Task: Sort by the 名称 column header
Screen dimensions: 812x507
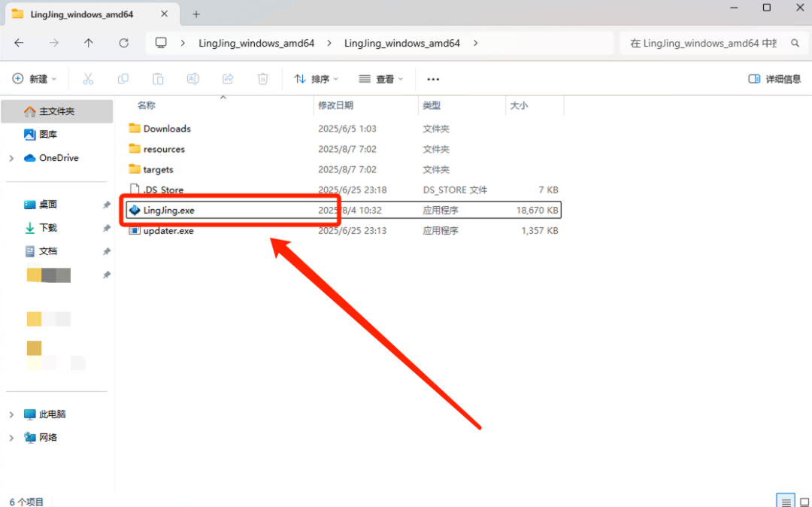Action: [147, 105]
